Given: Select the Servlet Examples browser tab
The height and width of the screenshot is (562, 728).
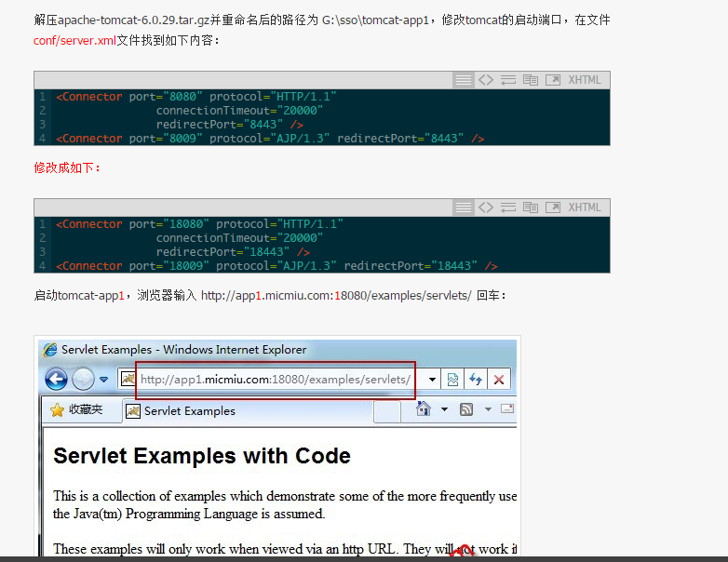Looking at the screenshot, I should (248, 411).
